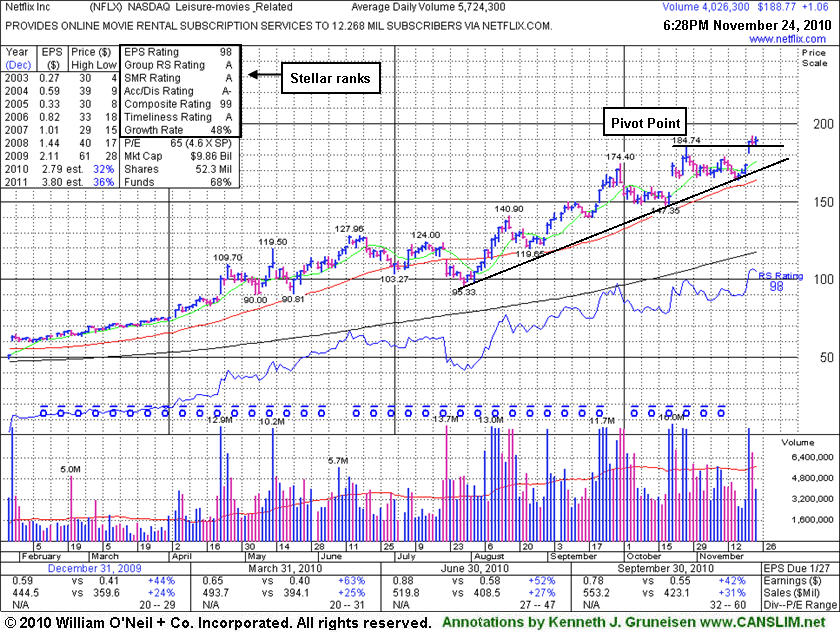The width and height of the screenshot is (840, 635).
Task: Open the www.netflix.com link
Action: [787, 39]
